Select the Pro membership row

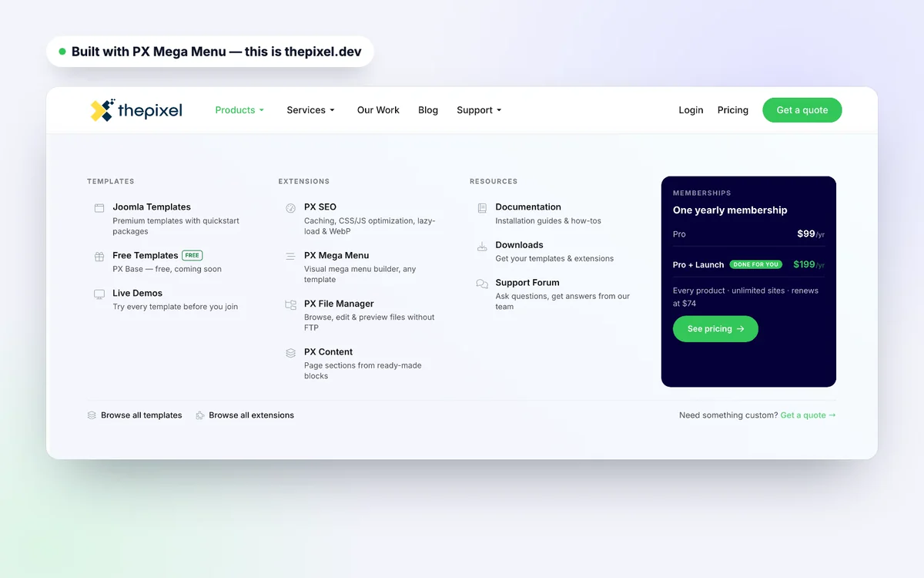[748, 234]
